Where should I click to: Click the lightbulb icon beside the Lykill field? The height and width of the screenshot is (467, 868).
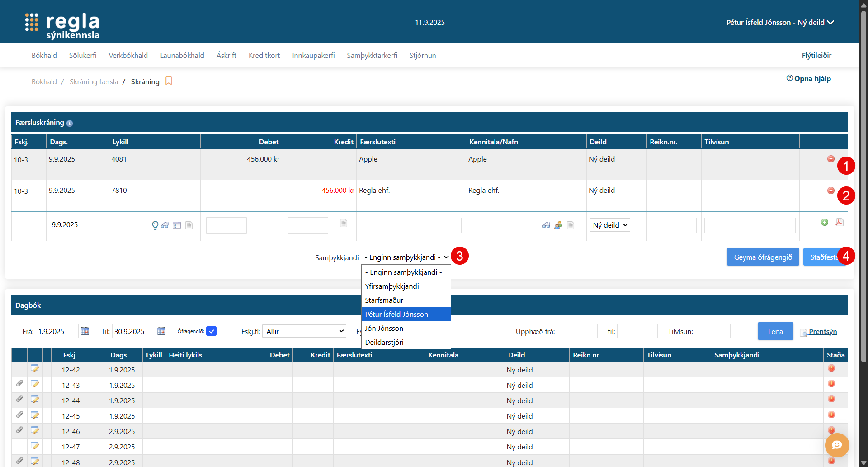[155, 225]
